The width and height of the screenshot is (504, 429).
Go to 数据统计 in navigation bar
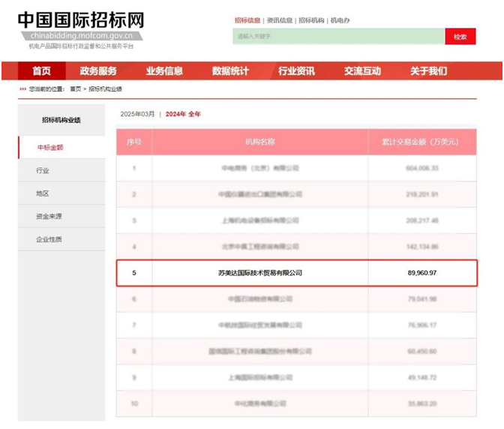click(x=230, y=71)
